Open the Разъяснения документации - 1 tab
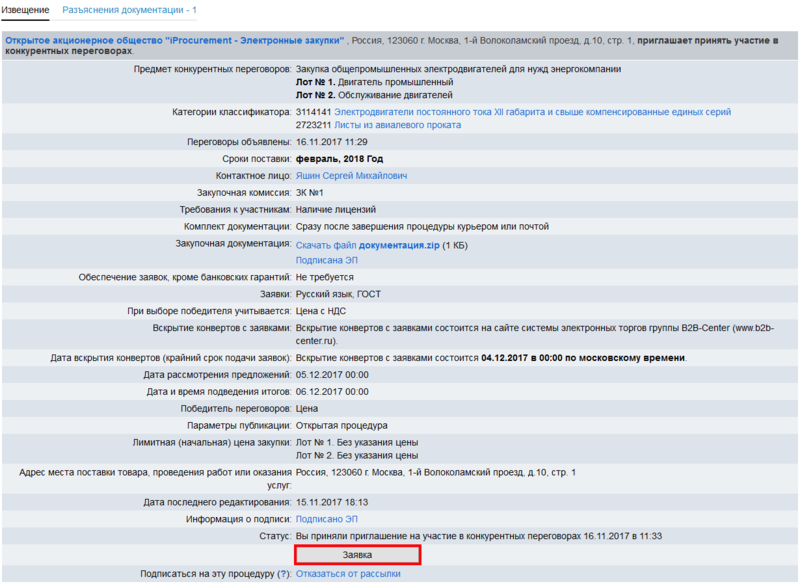Viewport: 800px width, 586px height. click(129, 9)
